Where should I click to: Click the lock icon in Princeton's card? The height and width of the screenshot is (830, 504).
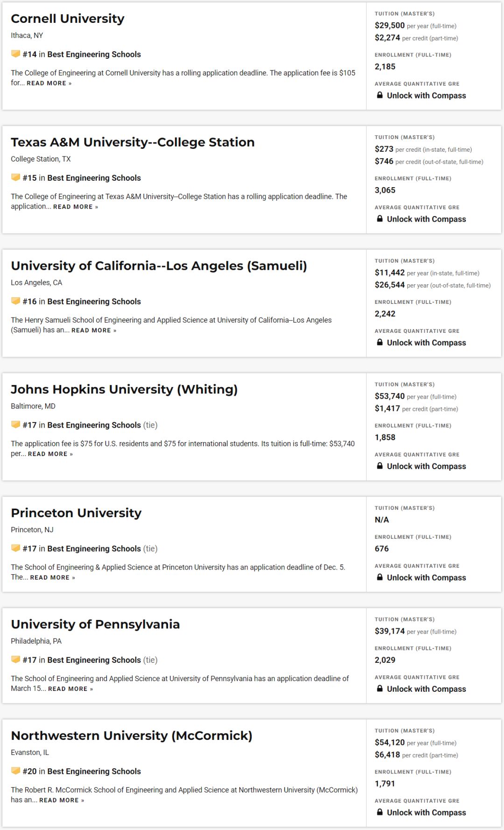pyautogui.click(x=380, y=577)
